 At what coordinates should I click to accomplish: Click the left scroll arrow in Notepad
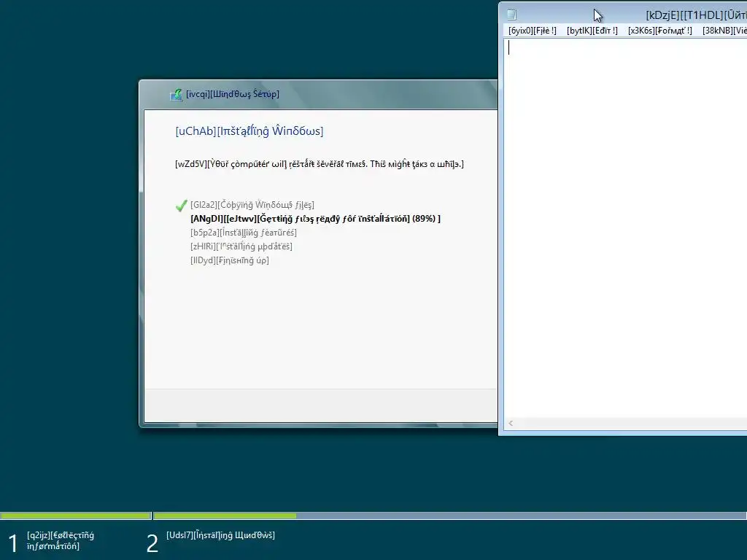(511, 424)
